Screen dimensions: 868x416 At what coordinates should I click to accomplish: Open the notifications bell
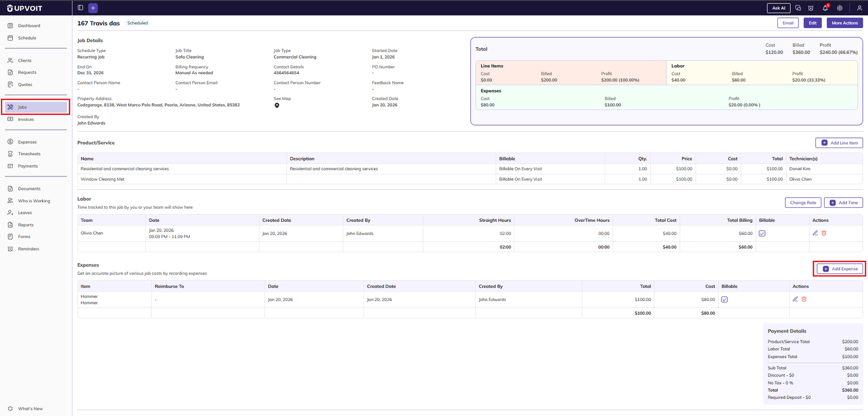tap(825, 8)
